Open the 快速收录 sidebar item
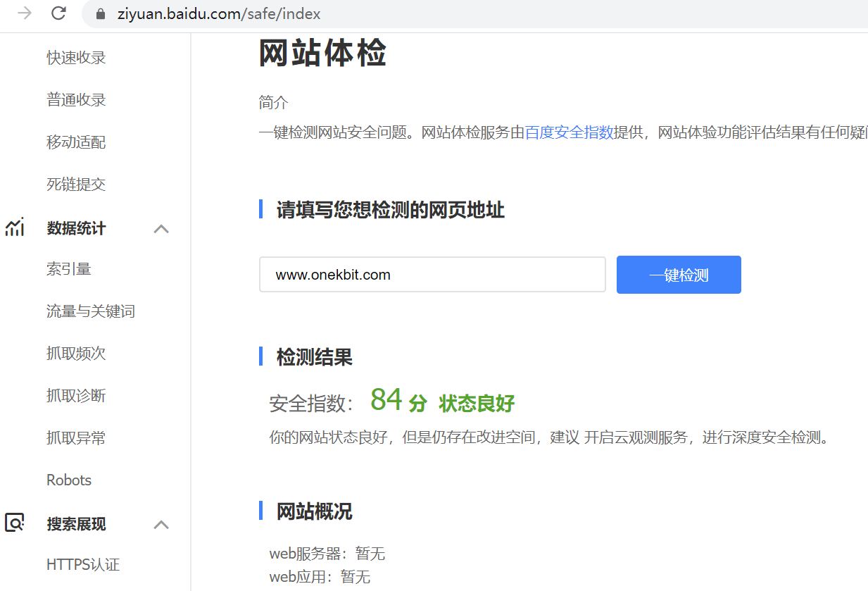The height and width of the screenshot is (591, 868). click(76, 57)
